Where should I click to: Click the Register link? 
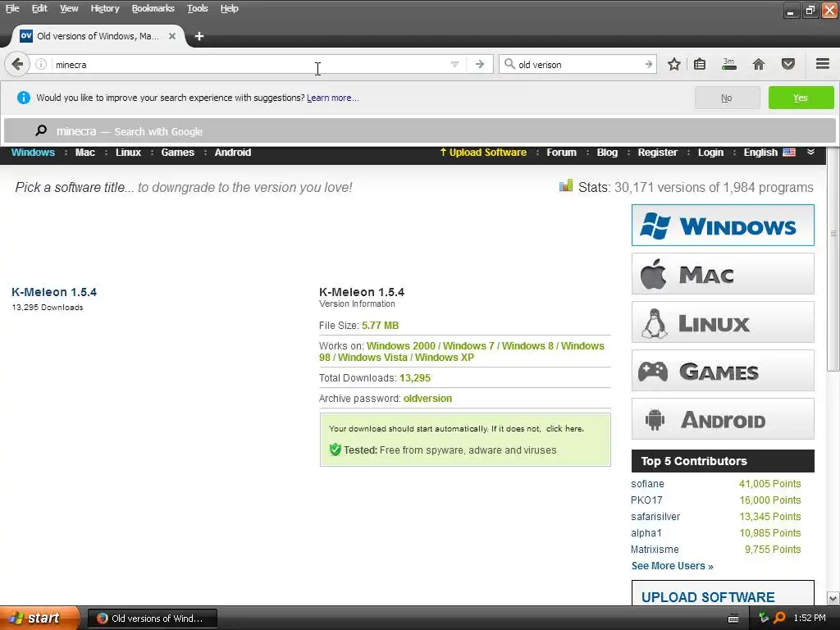657,152
